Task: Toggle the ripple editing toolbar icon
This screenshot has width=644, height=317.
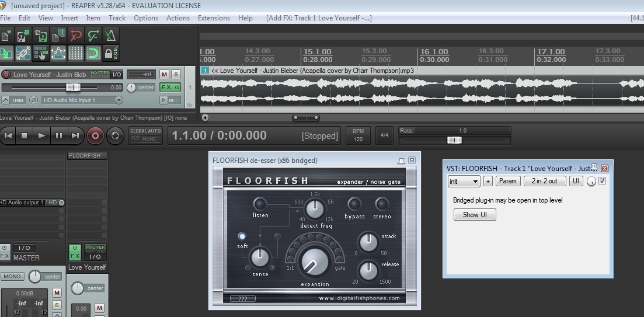Action: coord(41,53)
